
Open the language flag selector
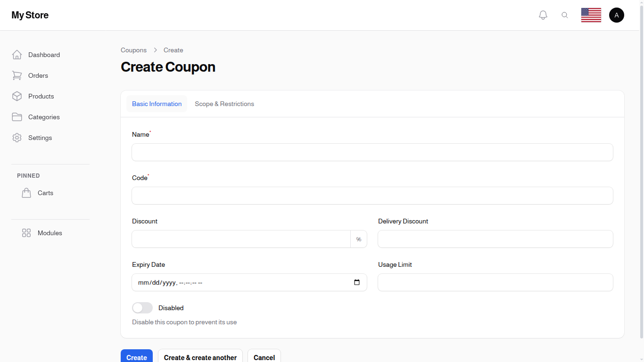[x=591, y=15]
